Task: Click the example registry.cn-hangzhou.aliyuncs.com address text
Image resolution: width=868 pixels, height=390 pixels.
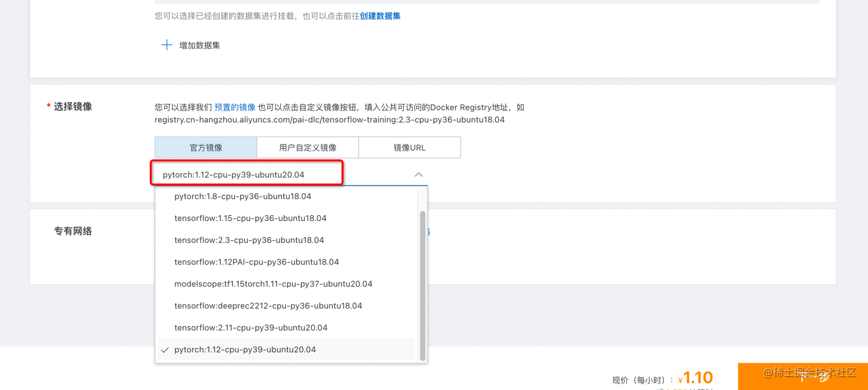Action: tap(329, 120)
